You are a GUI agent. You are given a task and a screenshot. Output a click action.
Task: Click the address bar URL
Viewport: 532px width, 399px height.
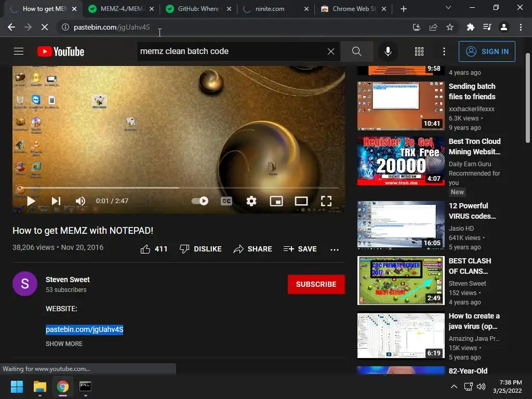click(112, 27)
